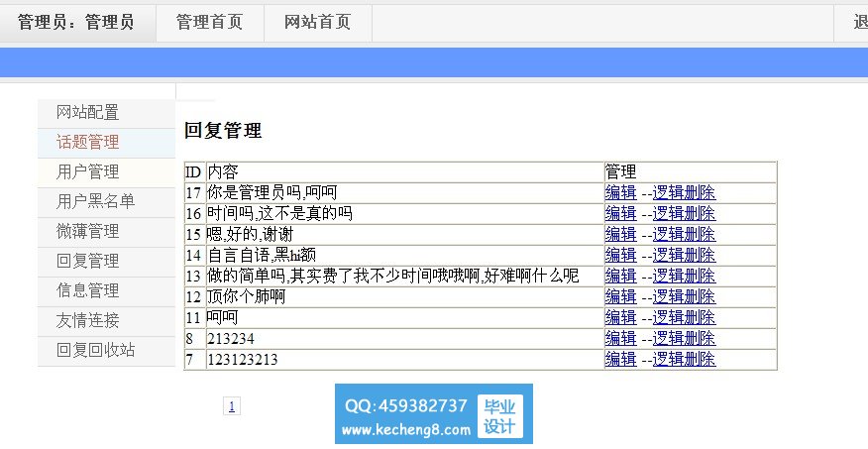The height and width of the screenshot is (449, 868).
Task: Click 编辑 link for reply ID 17
Action: [x=620, y=192]
